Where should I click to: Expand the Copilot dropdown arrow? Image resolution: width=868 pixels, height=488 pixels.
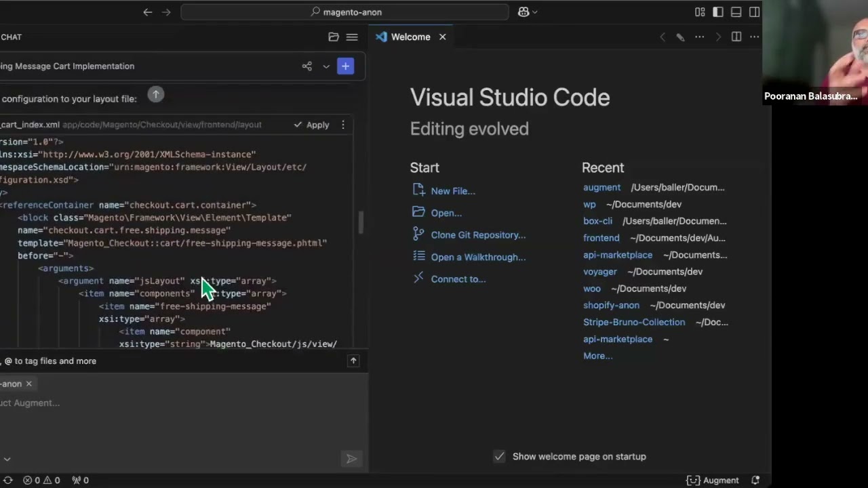click(535, 12)
